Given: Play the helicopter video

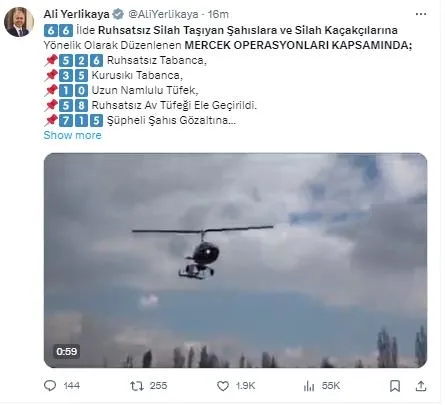Looking at the screenshot, I should pyautogui.click(x=235, y=260).
